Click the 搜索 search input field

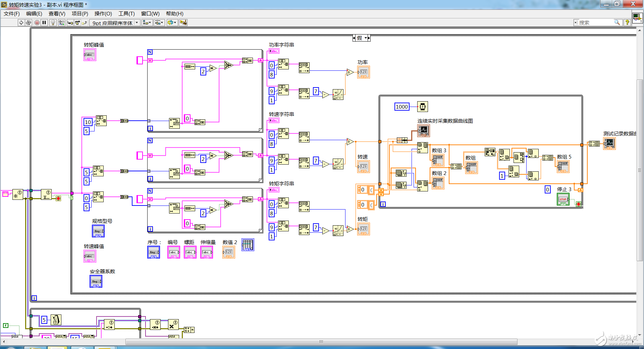click(x=595, y=22)
